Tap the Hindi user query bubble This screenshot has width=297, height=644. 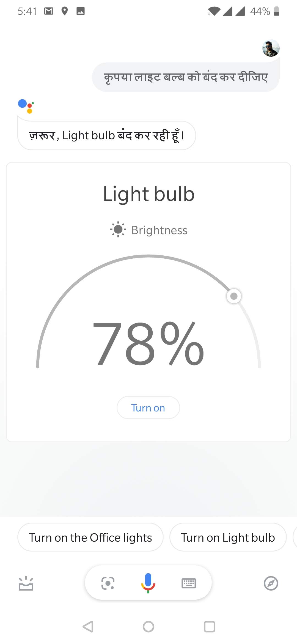[x=186, y=77]
